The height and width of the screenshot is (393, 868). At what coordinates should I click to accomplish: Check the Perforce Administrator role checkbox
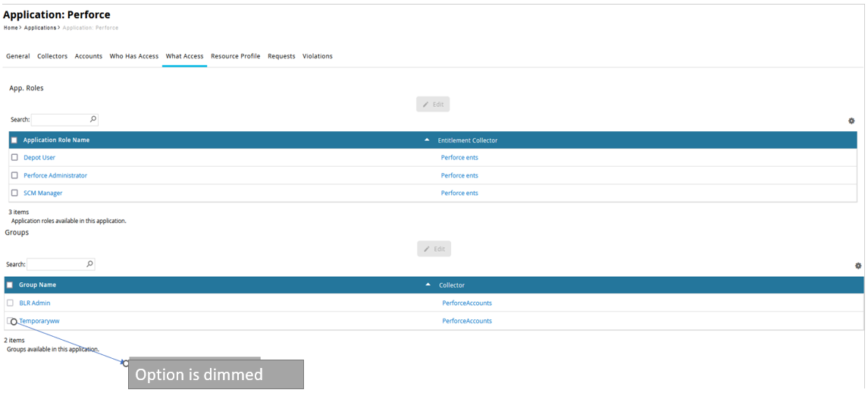point(14,175)
